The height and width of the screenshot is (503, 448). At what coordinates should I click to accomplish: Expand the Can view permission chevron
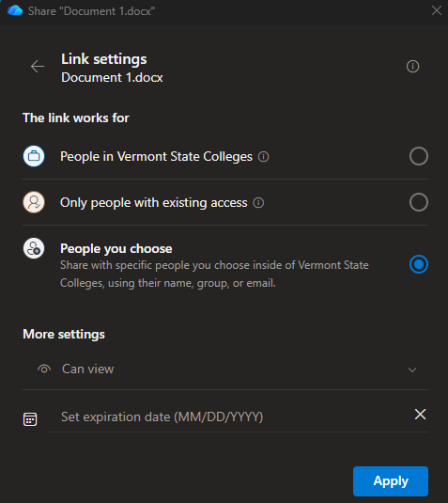click(x=412, y=369)
